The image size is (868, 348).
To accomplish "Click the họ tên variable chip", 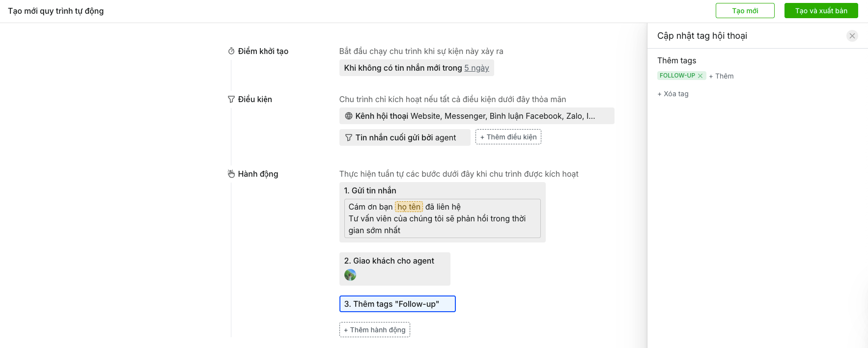I will click(409, 207).
